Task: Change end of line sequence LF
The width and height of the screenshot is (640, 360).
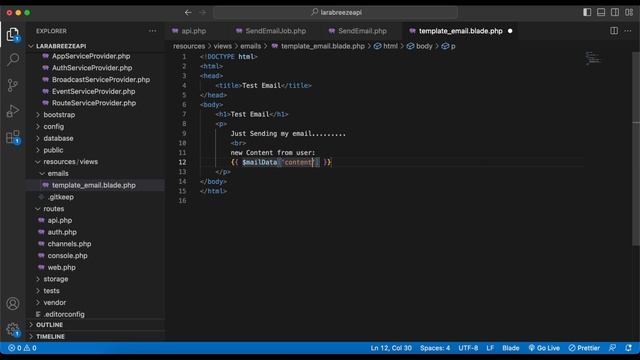Action: tap(490, 348)
